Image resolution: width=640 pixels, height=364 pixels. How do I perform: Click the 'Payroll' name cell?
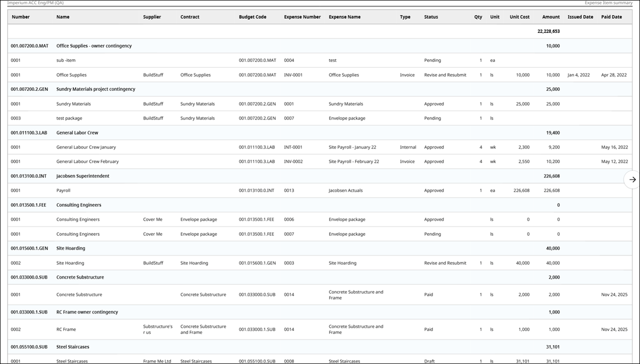63,190
